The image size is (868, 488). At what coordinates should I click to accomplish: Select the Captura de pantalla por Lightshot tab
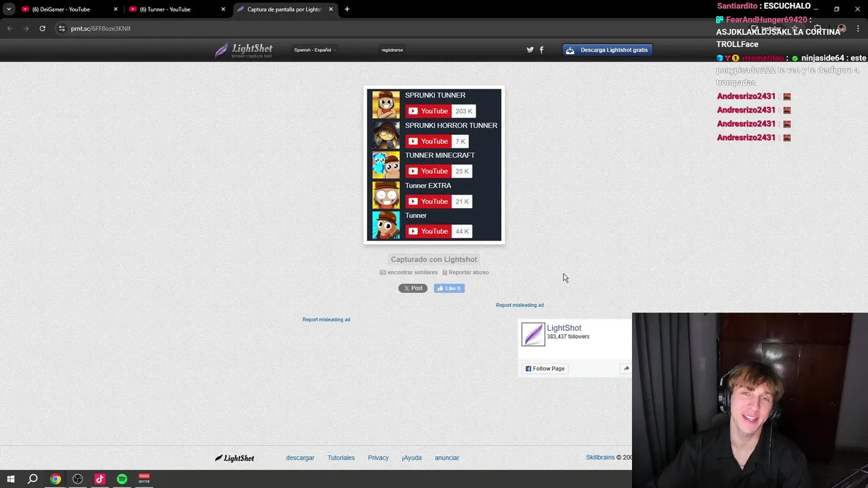click(285, 9)
